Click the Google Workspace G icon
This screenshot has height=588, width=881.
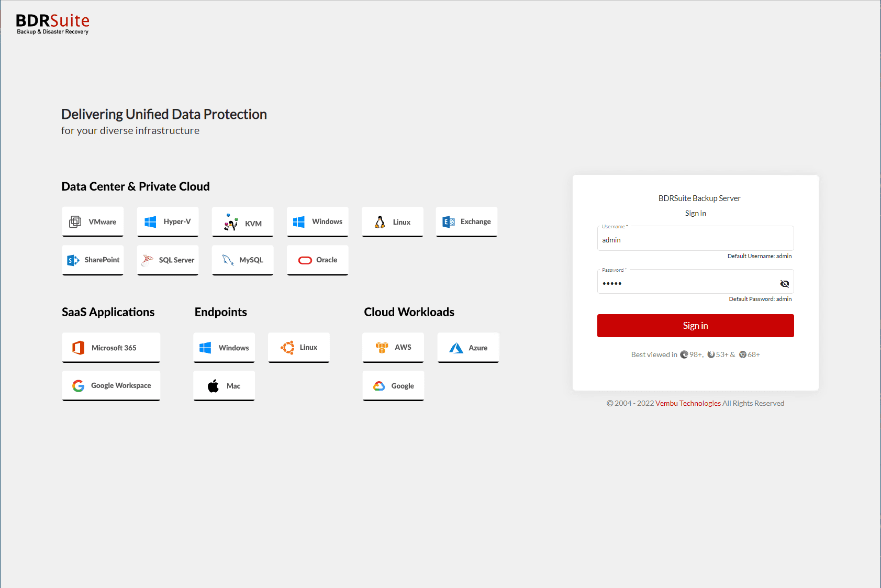79,386
